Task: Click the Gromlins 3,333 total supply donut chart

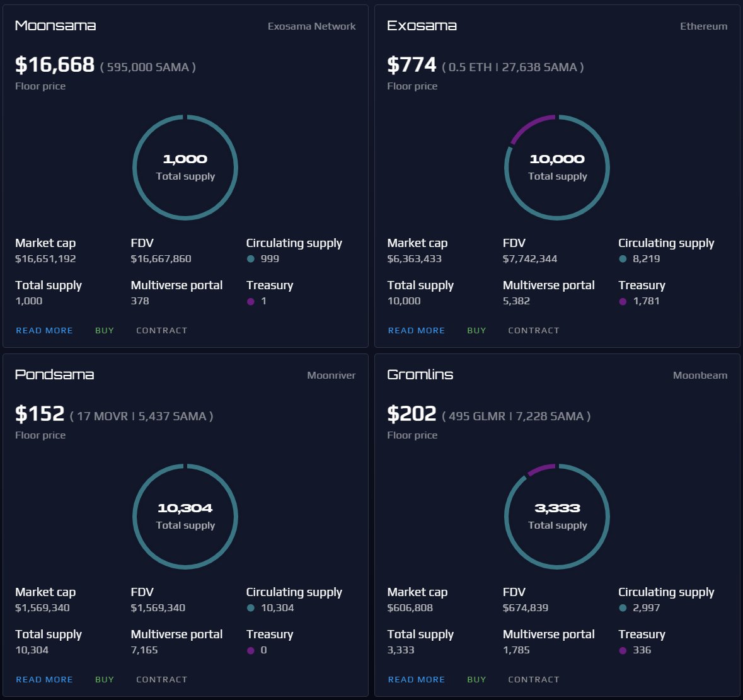Action: click(x=557, y=516)
